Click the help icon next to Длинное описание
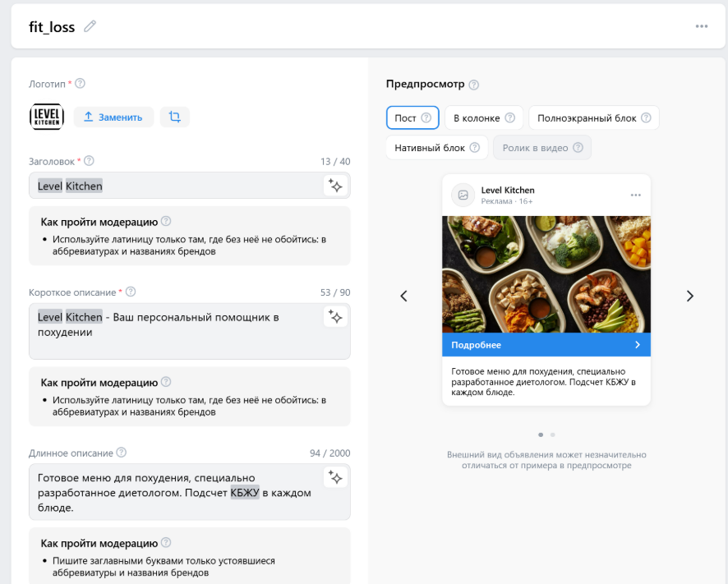The image size is (728, 584). pyautogui.click(x=121, y=452)
